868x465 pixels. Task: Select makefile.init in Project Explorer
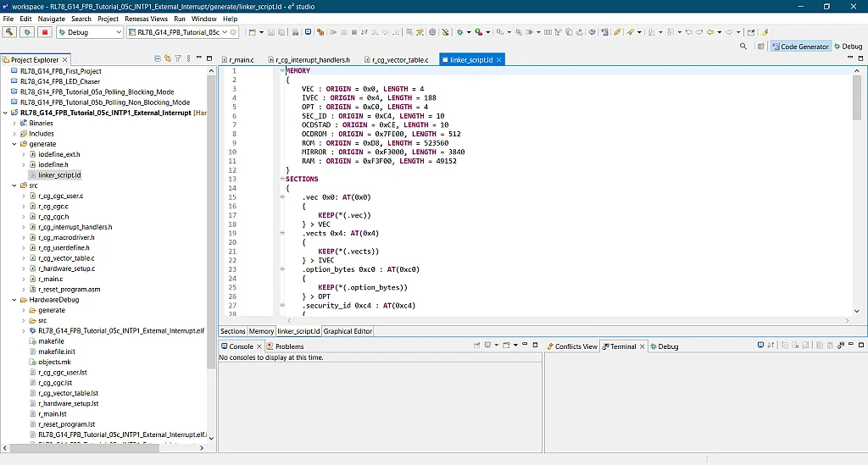(57, 352)
